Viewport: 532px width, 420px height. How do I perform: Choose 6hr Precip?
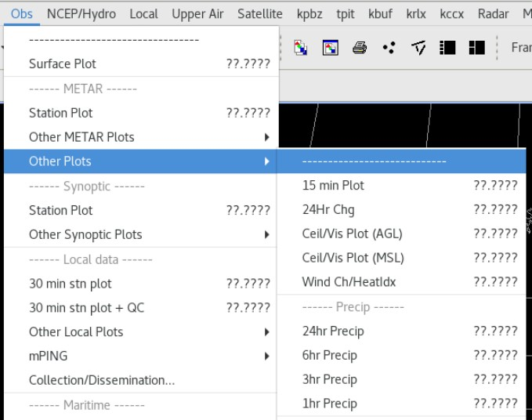[402, 355]
